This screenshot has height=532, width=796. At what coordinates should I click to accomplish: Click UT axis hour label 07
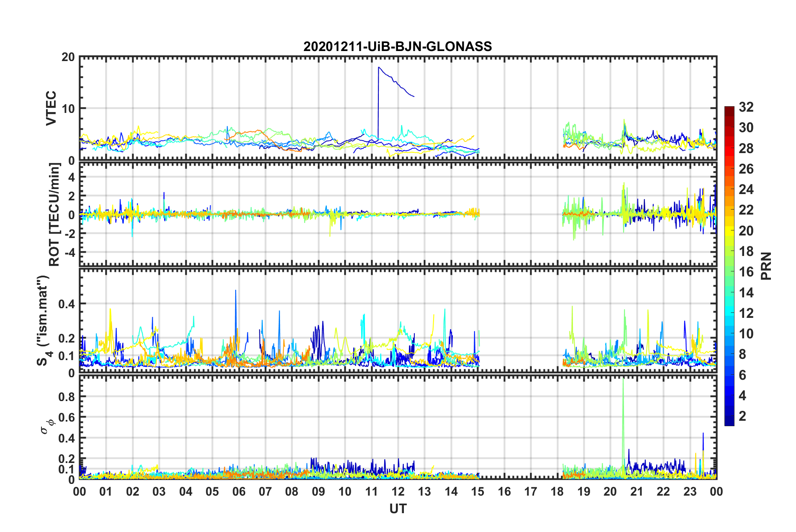tap(265, 491)
